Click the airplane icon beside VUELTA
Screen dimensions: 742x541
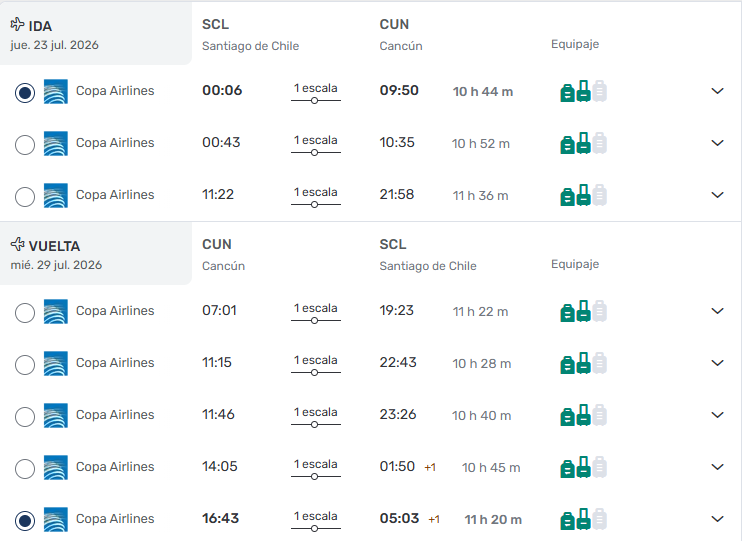(17, 245)
